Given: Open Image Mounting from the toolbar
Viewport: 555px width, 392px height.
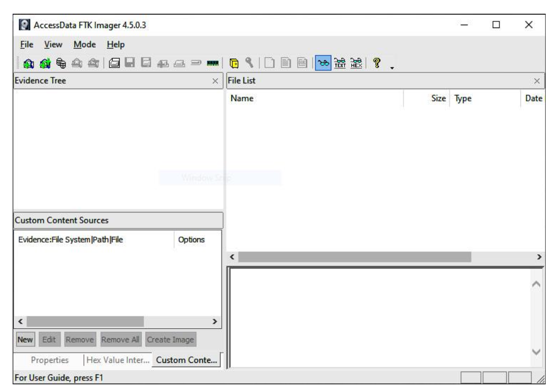Looking at the screenshot, I should tap(61, 63).
